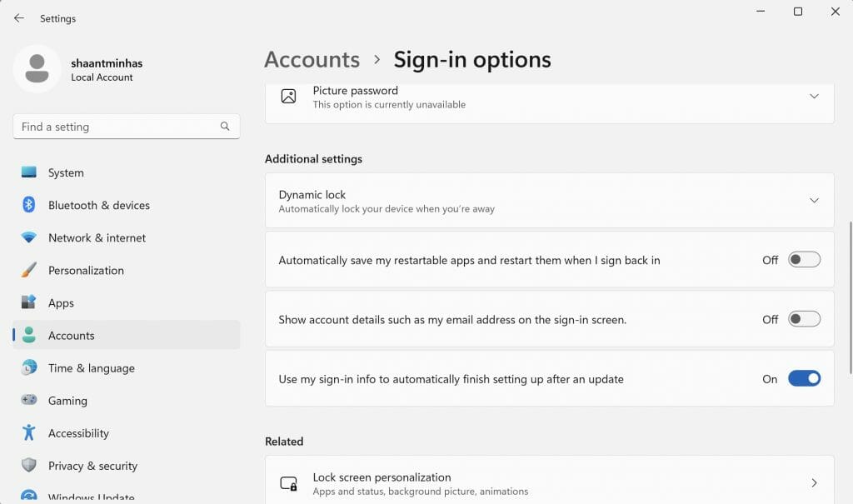Navigate to Accounts via the breadcrumb

[x=312, y=59]
